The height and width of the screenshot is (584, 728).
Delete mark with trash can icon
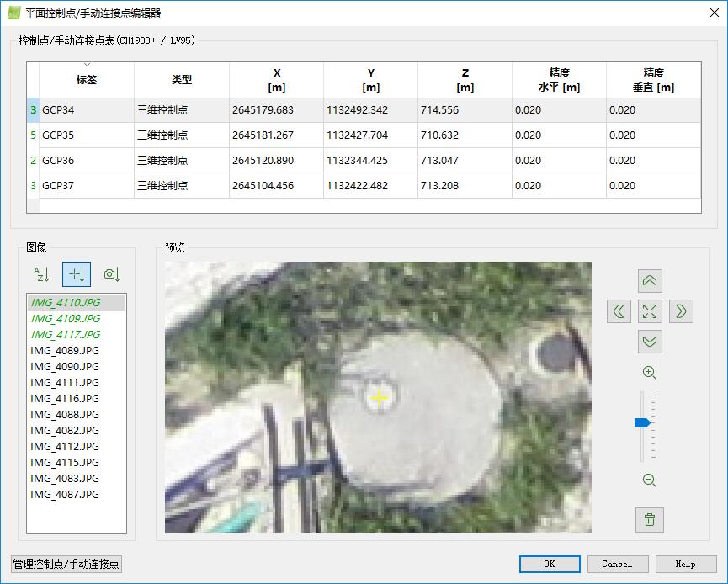point(650,519)
